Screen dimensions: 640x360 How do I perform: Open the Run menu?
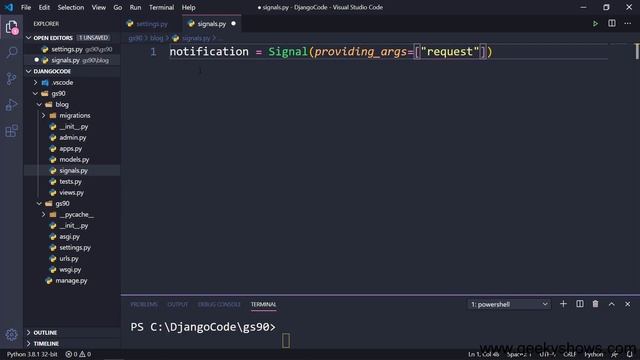click(135, 7)
